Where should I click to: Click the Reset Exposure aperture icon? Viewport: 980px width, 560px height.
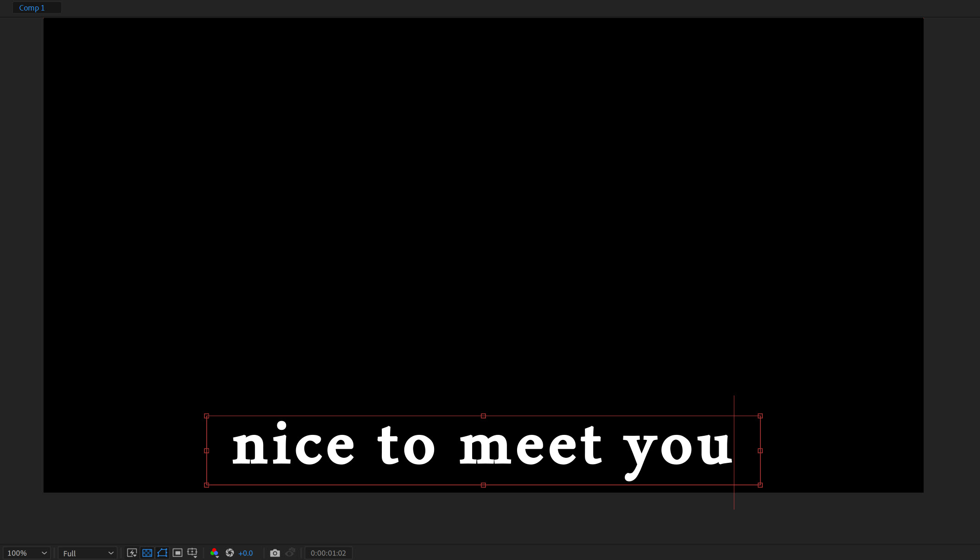230,553
